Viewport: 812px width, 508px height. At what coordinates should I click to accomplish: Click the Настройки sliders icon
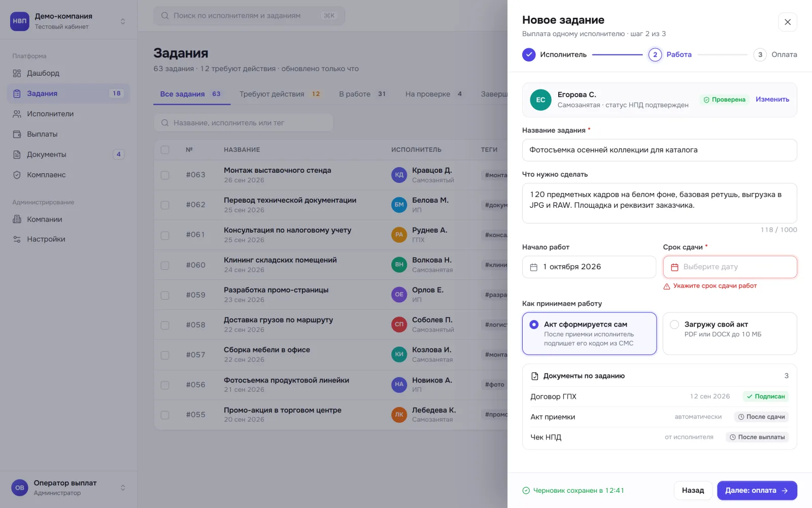(17, 239)
